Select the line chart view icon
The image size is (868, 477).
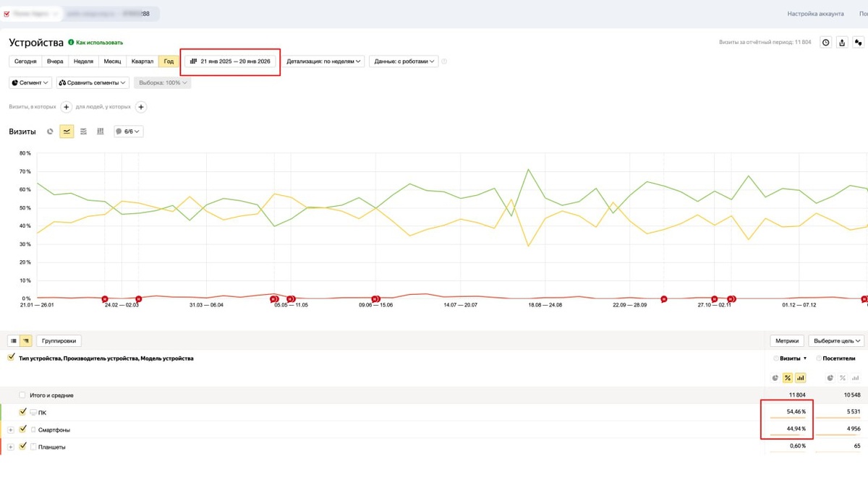point(67,132)
